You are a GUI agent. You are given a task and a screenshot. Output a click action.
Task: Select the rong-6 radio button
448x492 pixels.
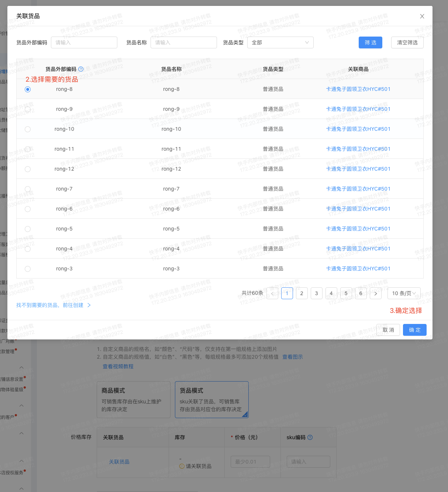click(x=28, y=209)
